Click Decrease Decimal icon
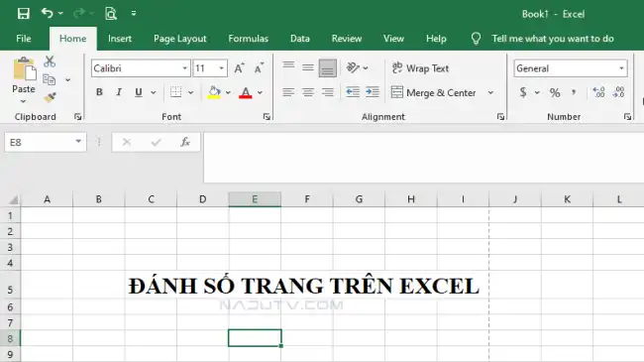The height and width of the screenshot is (362, 644). (x=618, y=92)
